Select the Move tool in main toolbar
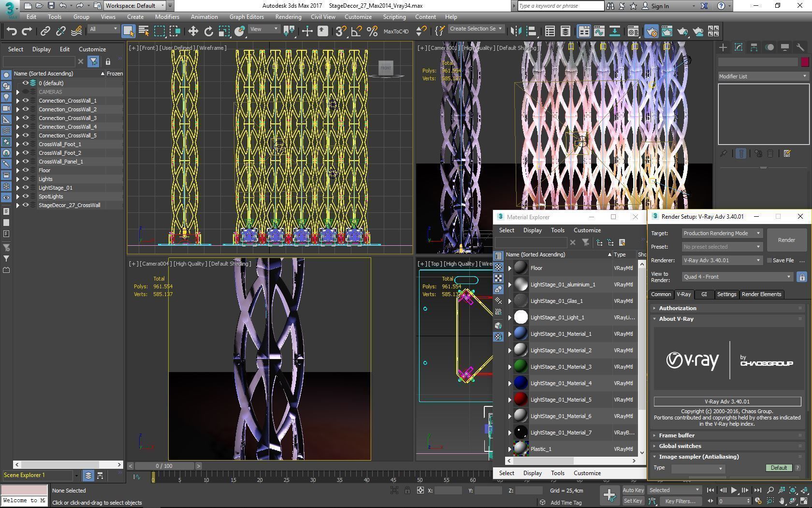The image size is (812, 508). click(x=193, y=31)
